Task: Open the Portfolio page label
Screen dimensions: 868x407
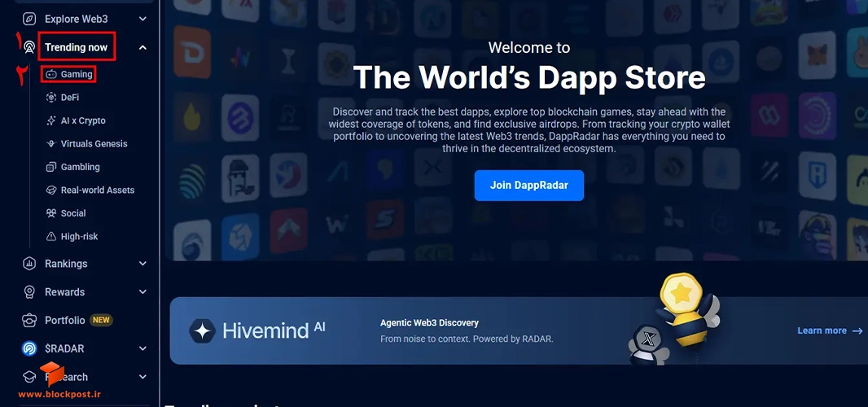Action: coord(65,321)
